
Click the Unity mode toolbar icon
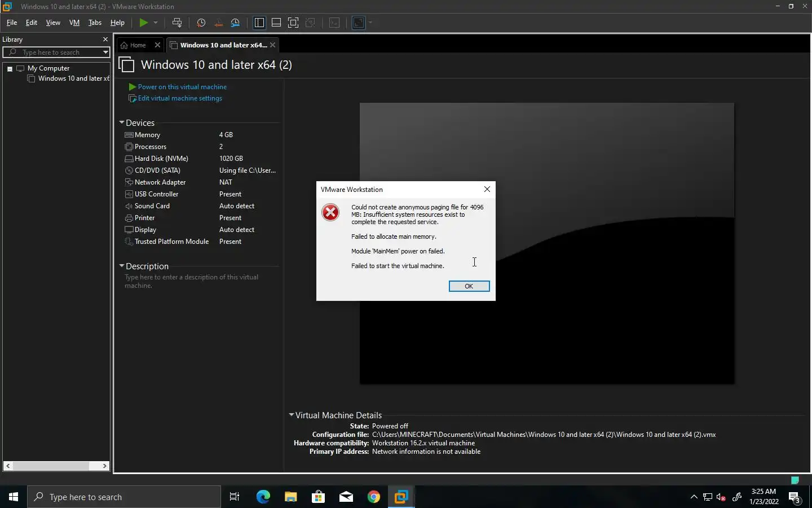310,23
